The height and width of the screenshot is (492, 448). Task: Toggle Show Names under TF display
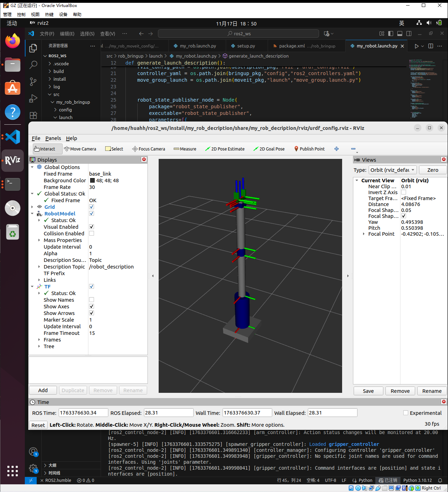pos(91,300)
